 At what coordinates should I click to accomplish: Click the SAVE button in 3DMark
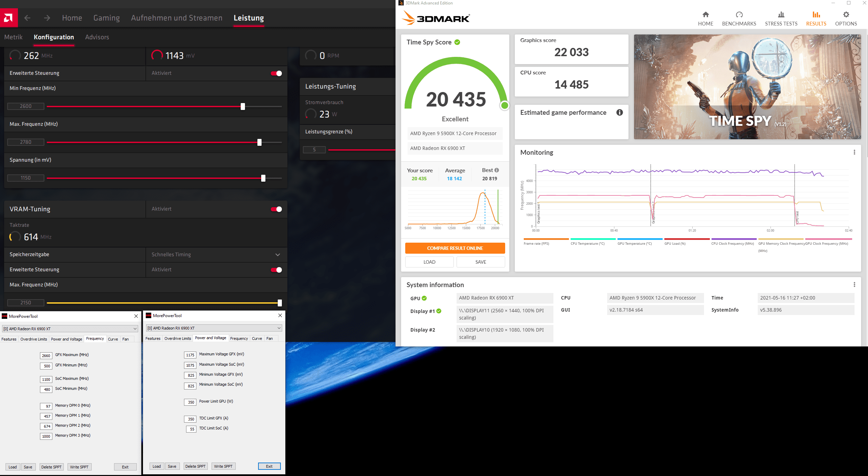tap(481, 262)
